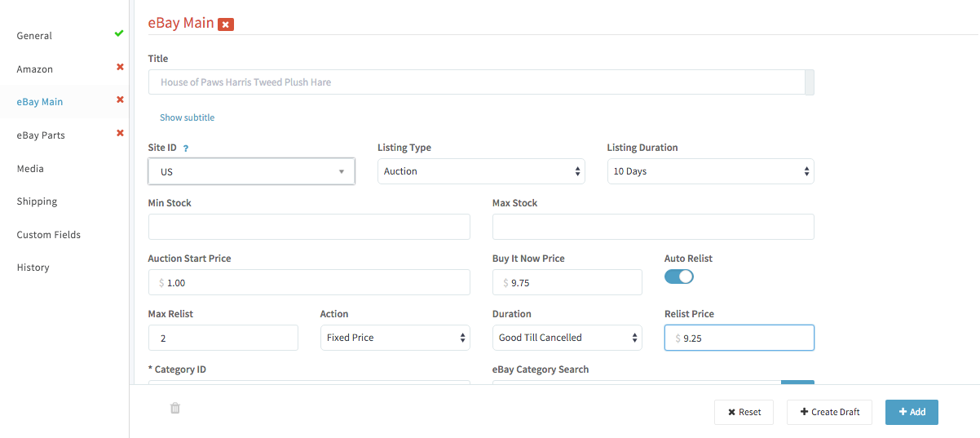This screenshot has height=438, width=980.
Task: Focus the Max Stock field
Action: (653, 227)
